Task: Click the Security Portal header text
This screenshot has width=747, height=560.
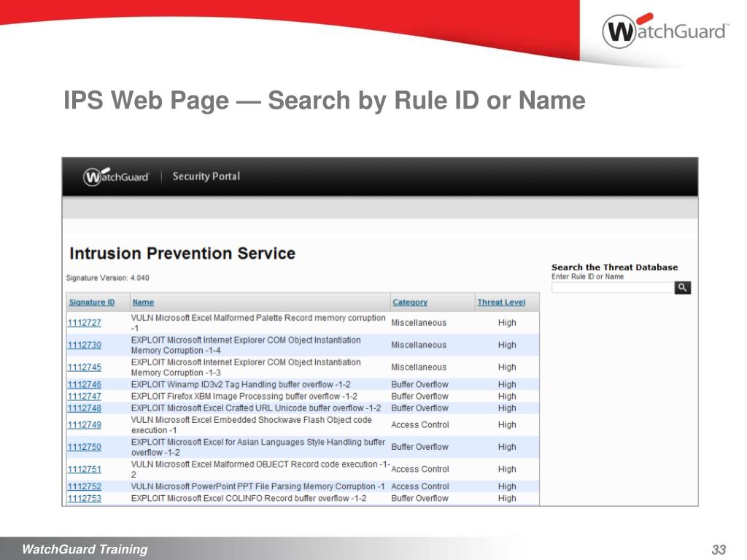Action: (206, 176)
